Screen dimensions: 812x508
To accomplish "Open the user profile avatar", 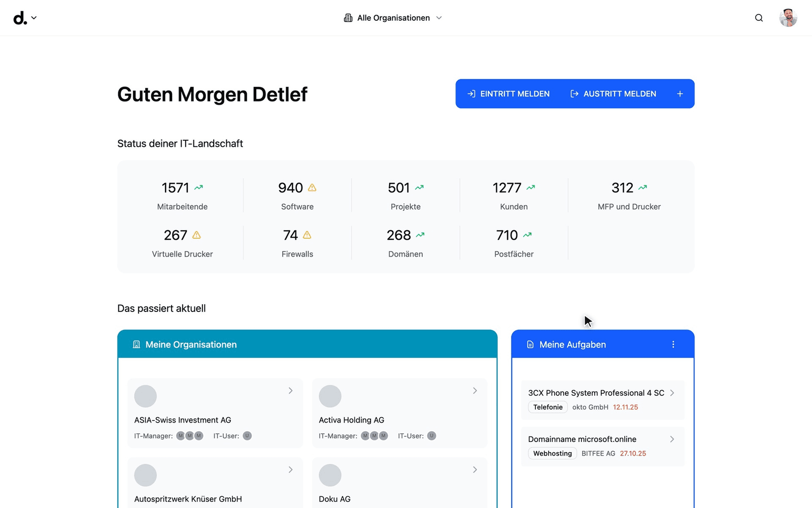I will coord(788,18).
